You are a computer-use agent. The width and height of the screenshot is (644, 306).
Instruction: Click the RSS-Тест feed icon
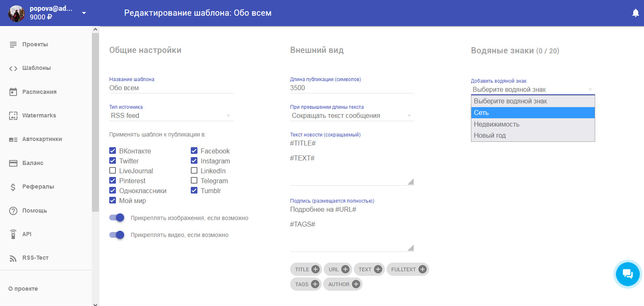coord(13,258)
